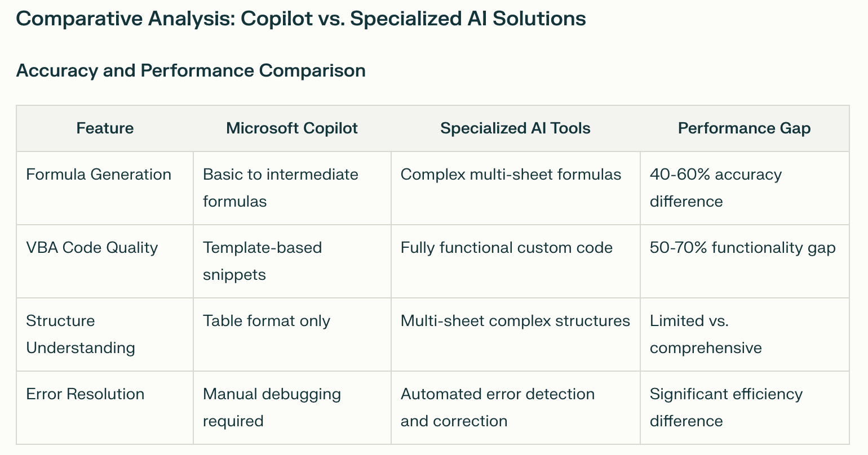Click the Template-based snippets cell
868x455 pixels.
click(262, 261)
